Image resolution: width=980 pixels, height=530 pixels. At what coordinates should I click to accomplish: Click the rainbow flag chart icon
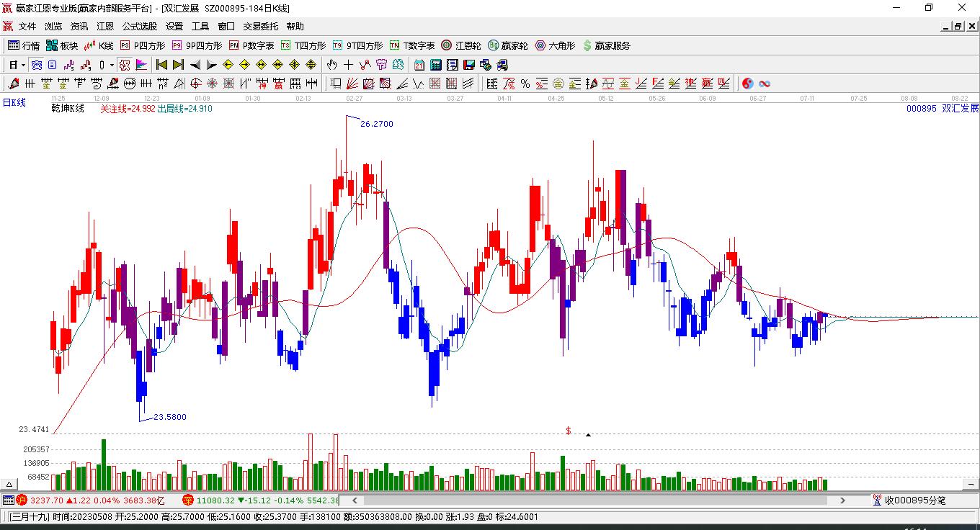[x=141, y=65]
